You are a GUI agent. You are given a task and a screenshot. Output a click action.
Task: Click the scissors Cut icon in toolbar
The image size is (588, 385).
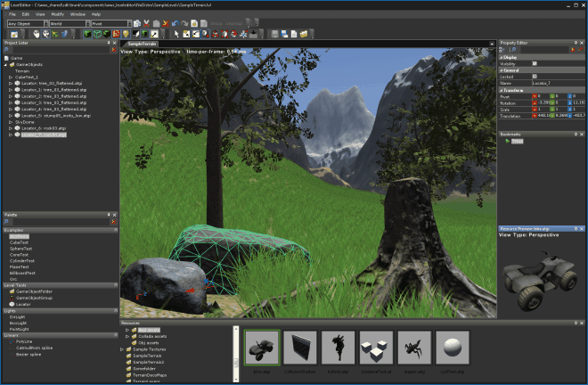point(147,24)
